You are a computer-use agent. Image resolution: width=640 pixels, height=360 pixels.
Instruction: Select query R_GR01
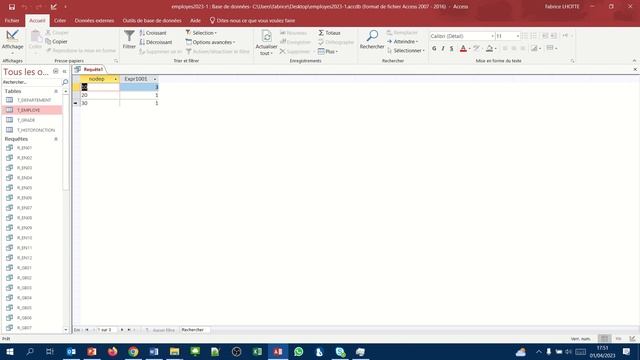pyautogui.click(x=24, y=268)
